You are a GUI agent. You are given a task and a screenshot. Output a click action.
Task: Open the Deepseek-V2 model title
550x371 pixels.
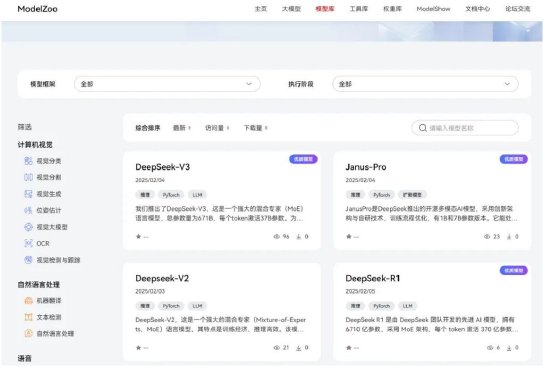click(162, 278)
